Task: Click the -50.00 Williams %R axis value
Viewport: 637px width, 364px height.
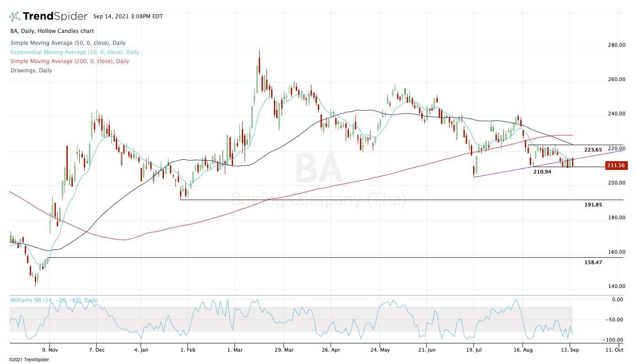Action: pyautogui.click(x=615, y=320)
